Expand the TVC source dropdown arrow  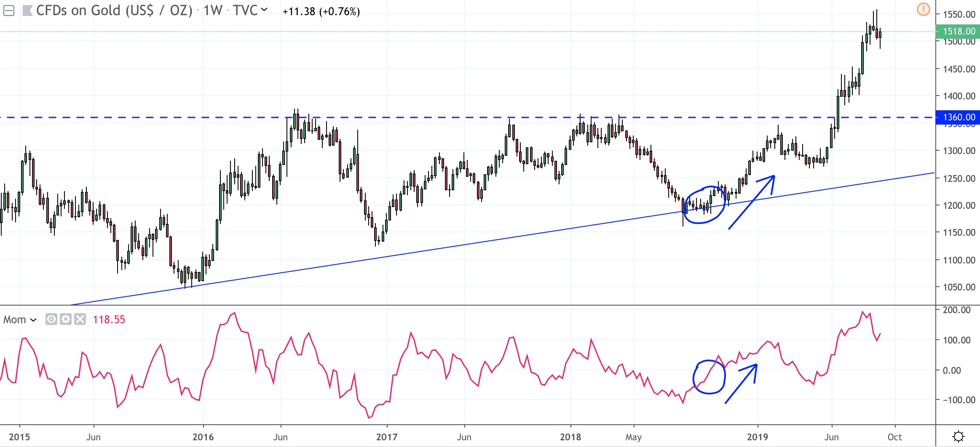[264, 9]
